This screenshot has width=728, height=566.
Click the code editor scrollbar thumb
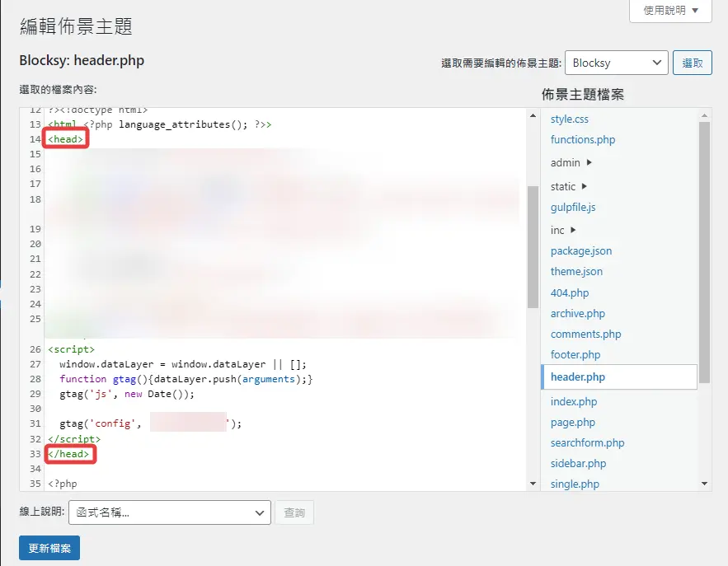click(533, 247)
